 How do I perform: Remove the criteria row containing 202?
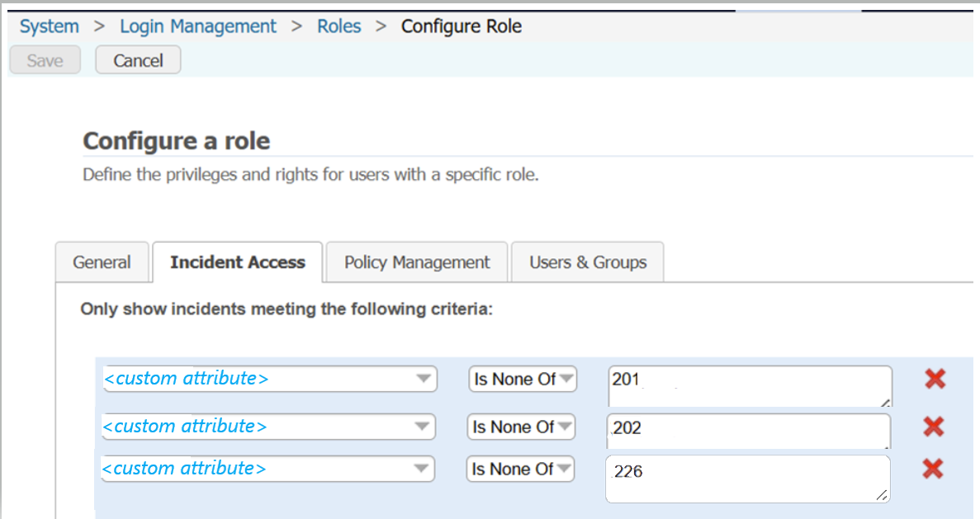click(933, 427)
